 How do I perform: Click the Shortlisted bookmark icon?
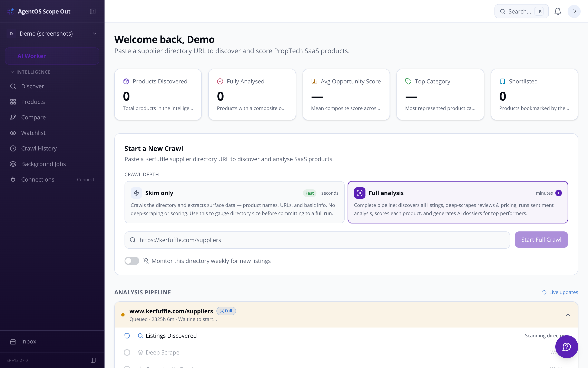[x=502, y=81]
